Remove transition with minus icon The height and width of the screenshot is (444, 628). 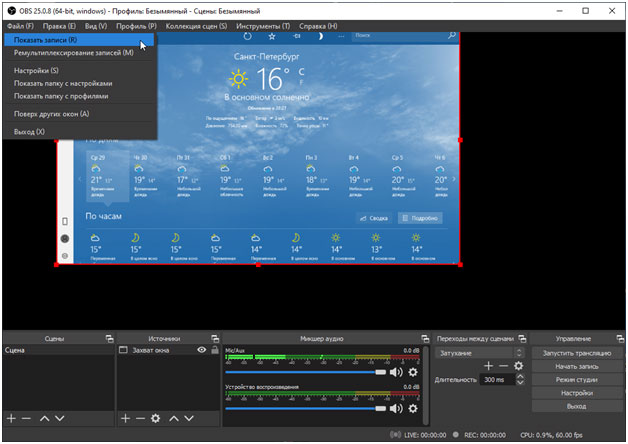point(503,366)
